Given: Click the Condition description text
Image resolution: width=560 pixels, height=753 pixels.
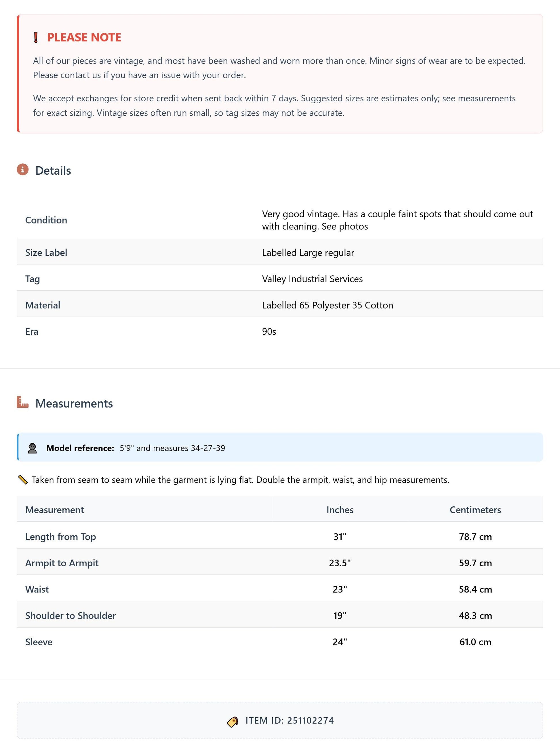Looking at the screenshot, I should [398, 220].
